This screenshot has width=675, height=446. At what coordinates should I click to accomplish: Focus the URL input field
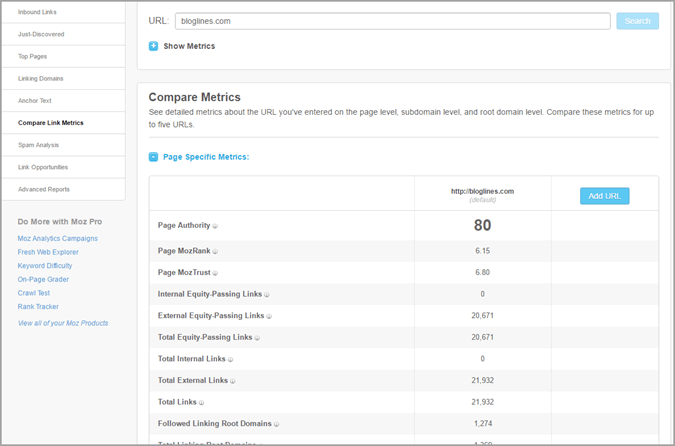393,21
